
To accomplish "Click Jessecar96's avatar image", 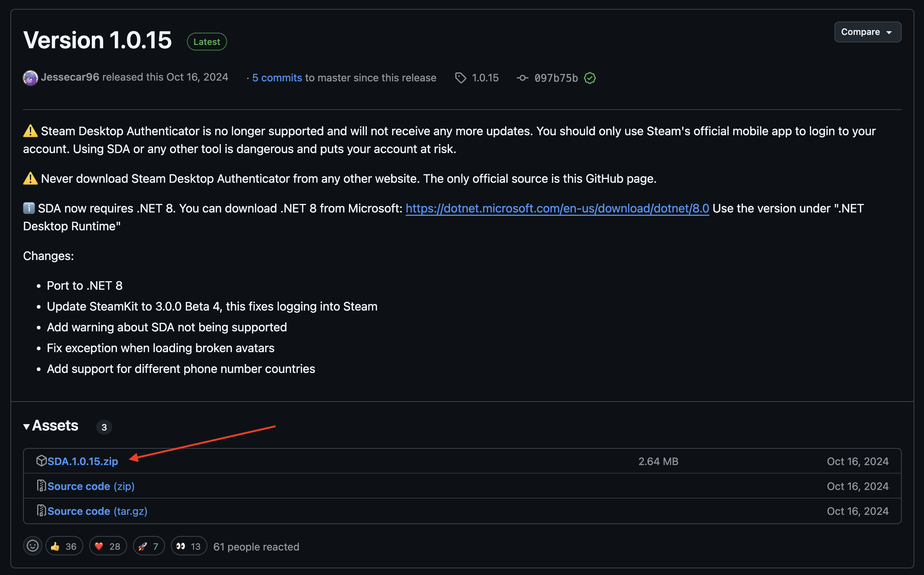I will point(30,78).
